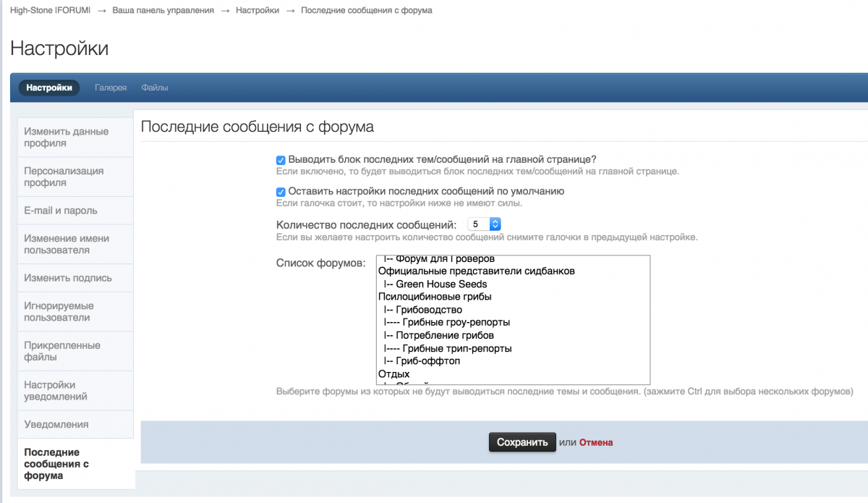Follow the 'Настройки' breadcrumb link

pos(258,11)
